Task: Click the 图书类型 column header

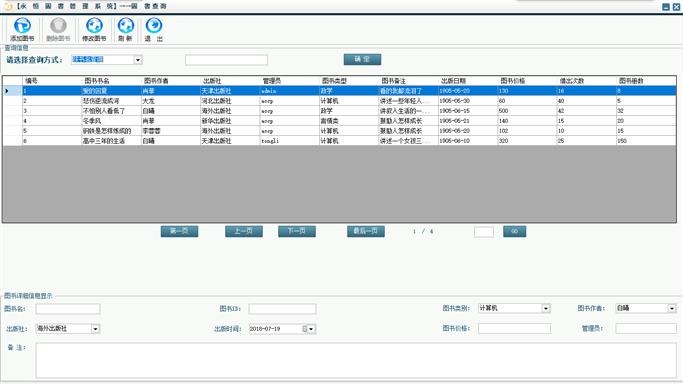Action: [x=348, y=81]
